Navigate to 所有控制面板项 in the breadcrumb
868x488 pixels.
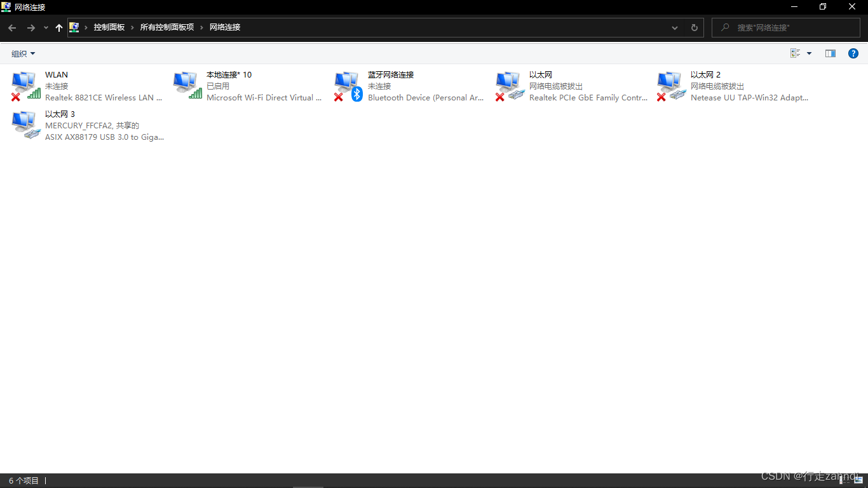(x=167, y=27)
